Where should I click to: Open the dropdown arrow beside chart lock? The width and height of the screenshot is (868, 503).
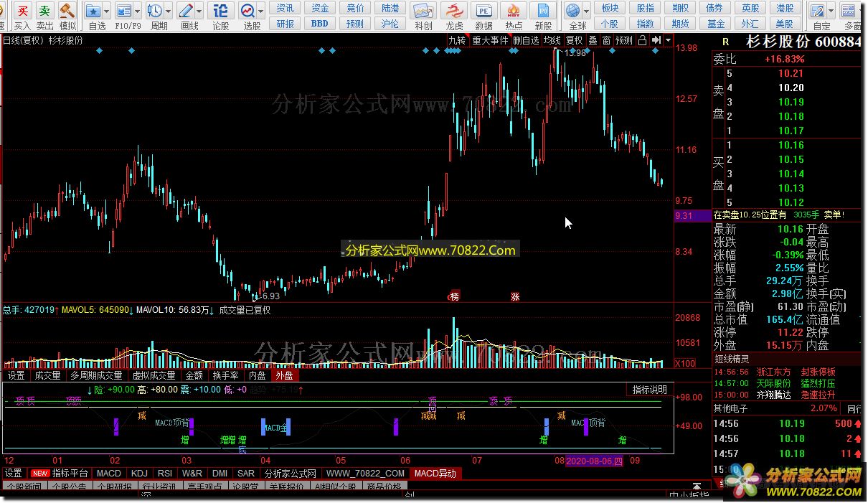tap(668, 40)
